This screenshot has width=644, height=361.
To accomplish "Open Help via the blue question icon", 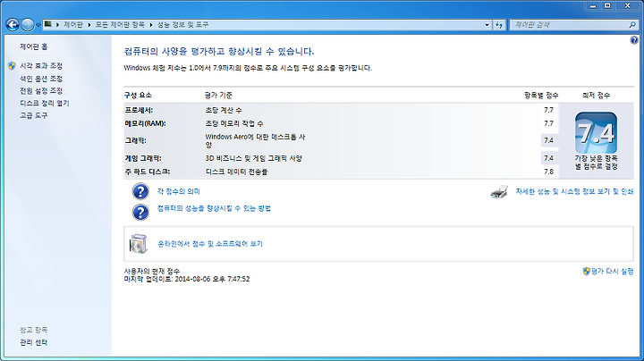I will (x=634, y=40).
